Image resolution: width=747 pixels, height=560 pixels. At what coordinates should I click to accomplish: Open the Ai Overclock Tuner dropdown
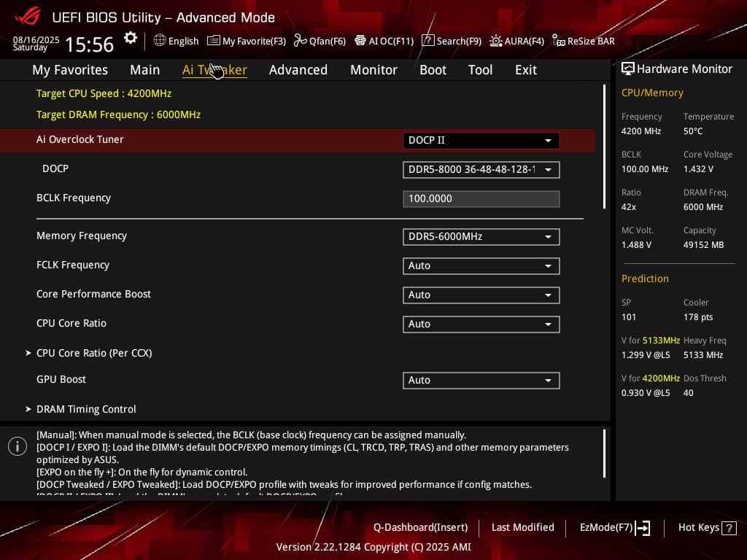pyautogui.click(x=481, y=141)
